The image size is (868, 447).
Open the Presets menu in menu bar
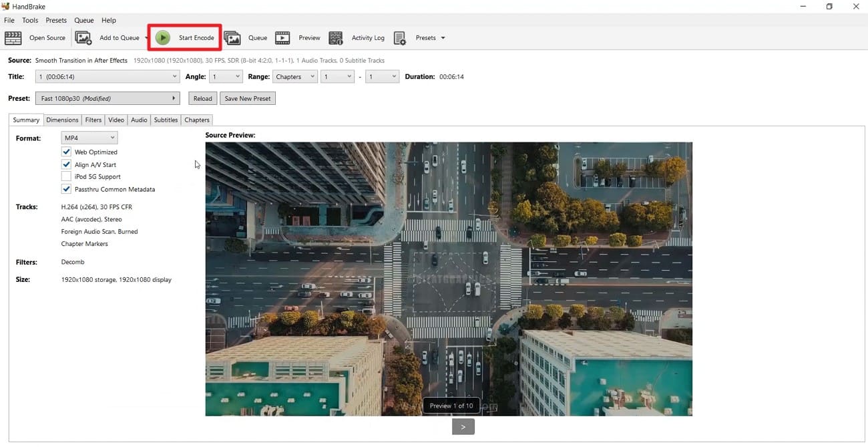click(x=56, y=20)
